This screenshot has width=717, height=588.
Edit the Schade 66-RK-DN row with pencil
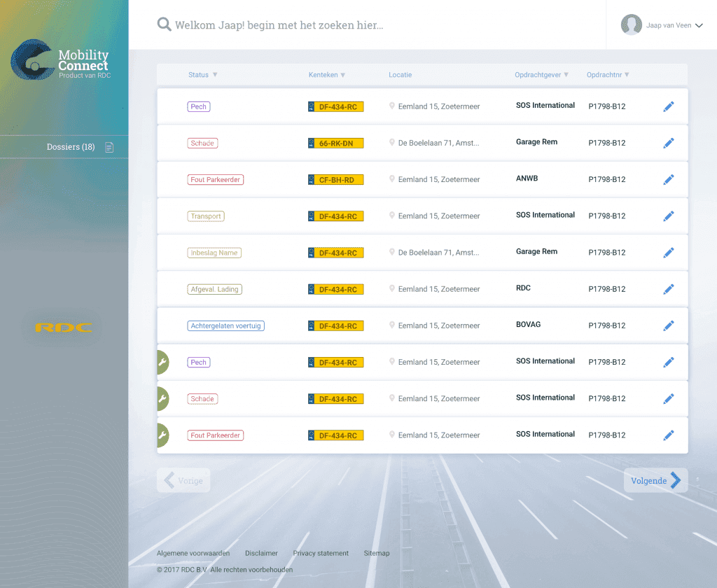[x=669, y=143]
